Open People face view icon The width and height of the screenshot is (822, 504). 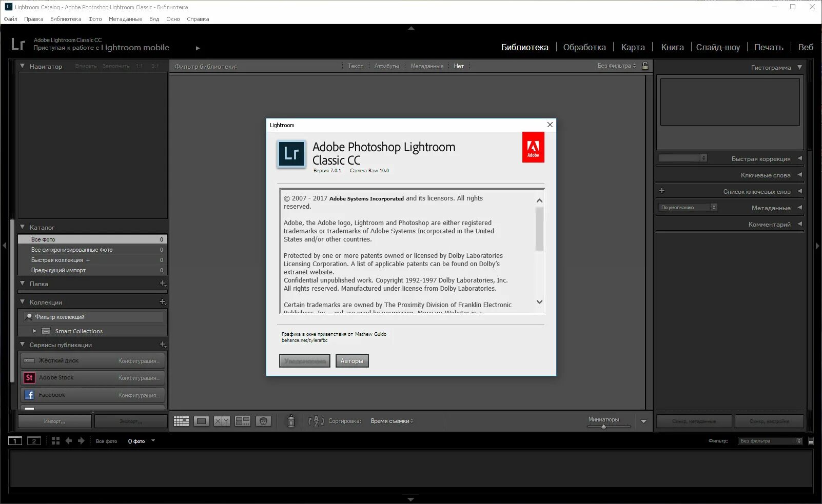pyautogui.click(x=263, y=421)
